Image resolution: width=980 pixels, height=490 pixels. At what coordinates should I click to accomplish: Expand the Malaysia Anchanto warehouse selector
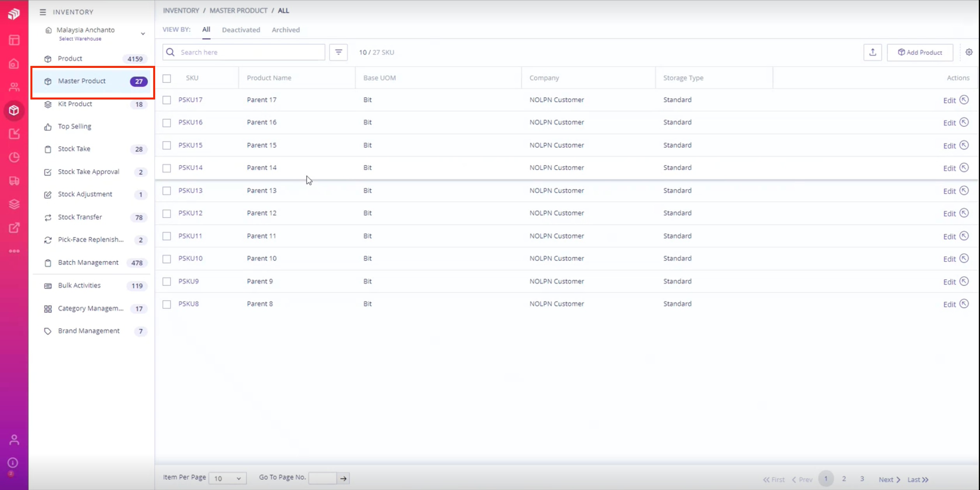pyautogui.click(x=143, y=34)
